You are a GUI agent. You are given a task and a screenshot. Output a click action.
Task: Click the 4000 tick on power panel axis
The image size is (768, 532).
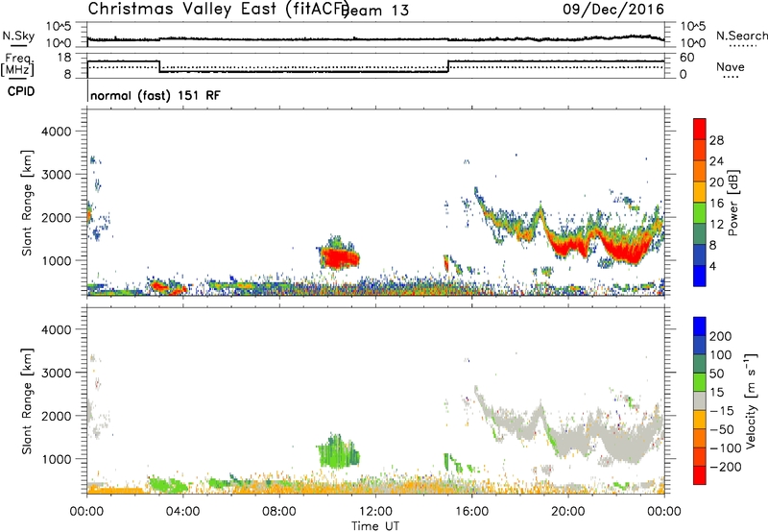(x=56, y=132)
